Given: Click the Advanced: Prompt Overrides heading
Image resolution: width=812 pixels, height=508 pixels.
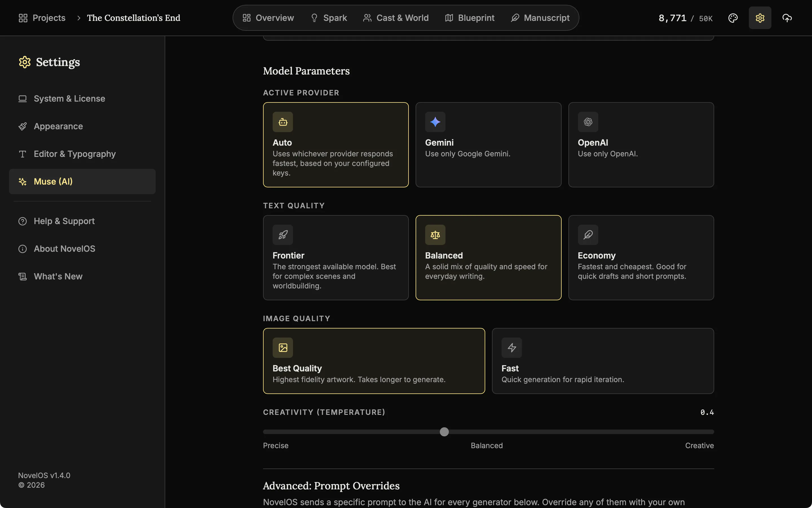Looking at the screenshot, I should [x=331, y=486].
